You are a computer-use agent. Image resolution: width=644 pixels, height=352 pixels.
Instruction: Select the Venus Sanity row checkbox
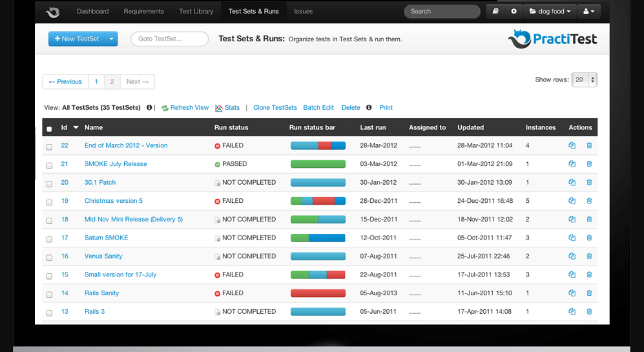pyautogui.click(x=49, y=258)
